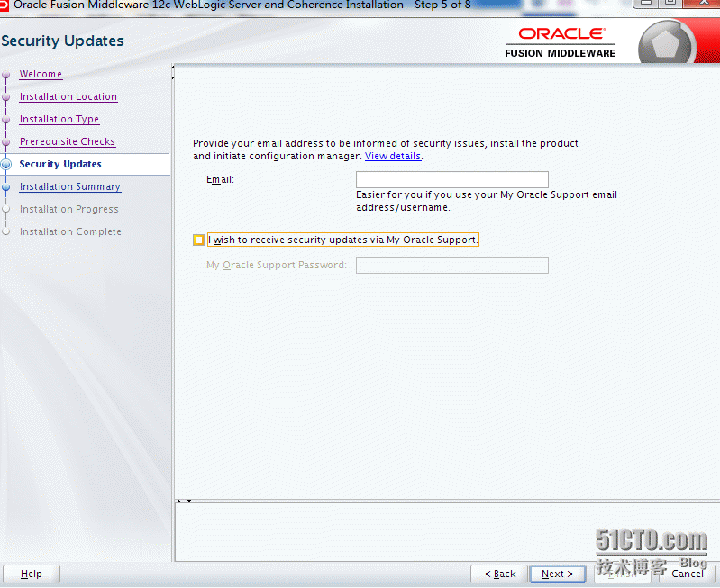
Task: Go to the Welcome step
Action: (41, 74)
